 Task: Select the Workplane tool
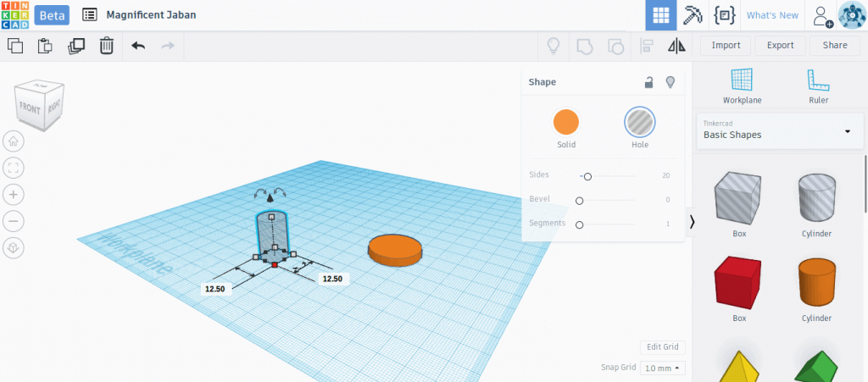(742, 86)
